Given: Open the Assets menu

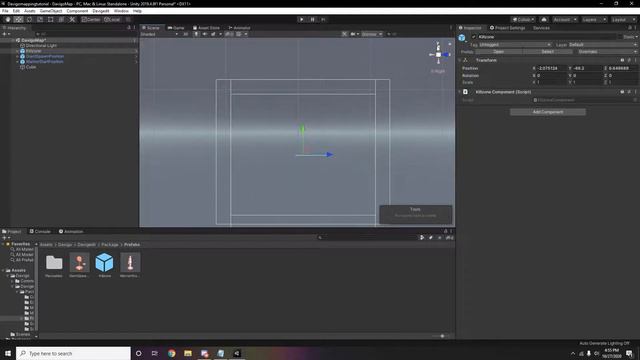Looking at the screenshot, I should pos(30,11).
